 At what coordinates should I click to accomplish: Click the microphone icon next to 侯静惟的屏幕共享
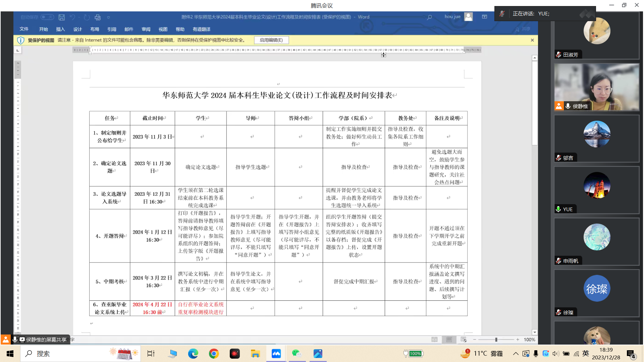15,339
